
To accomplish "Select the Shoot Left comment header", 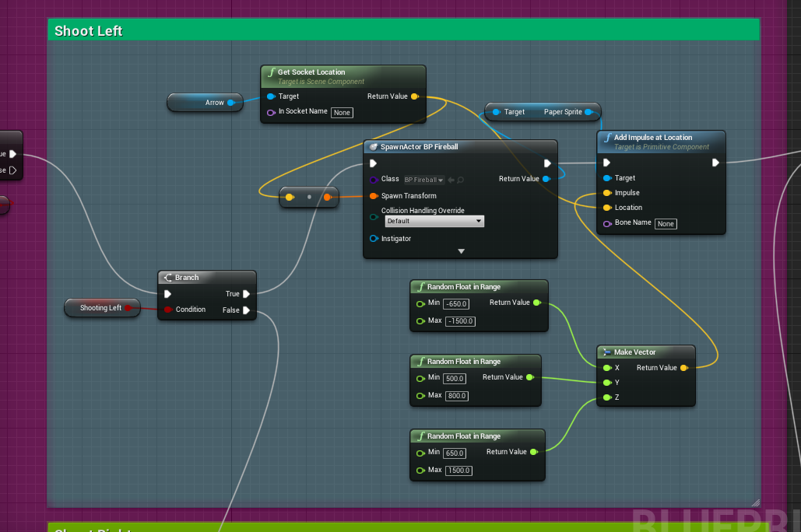I will click(403, 30).
